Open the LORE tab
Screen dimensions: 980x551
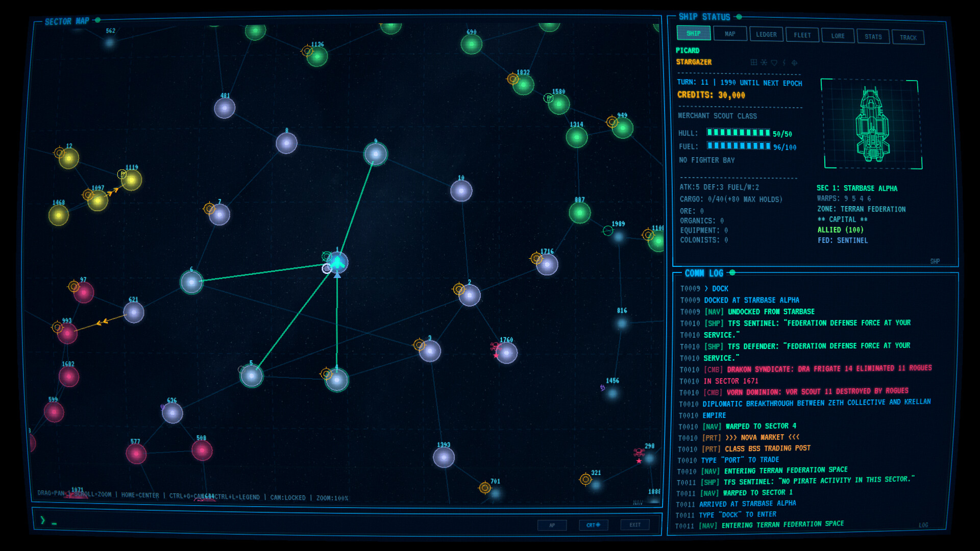[838, 36]
